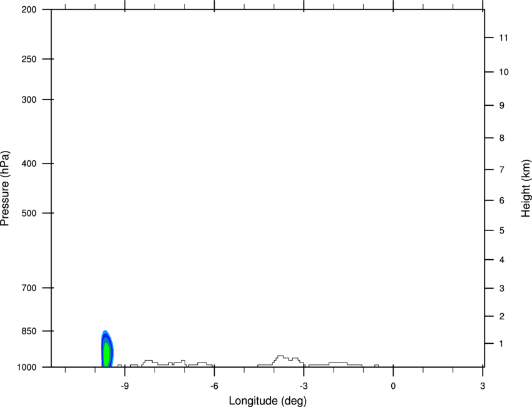Pick the 10 km height label
The image size is (532, 407).
point(503,72)
